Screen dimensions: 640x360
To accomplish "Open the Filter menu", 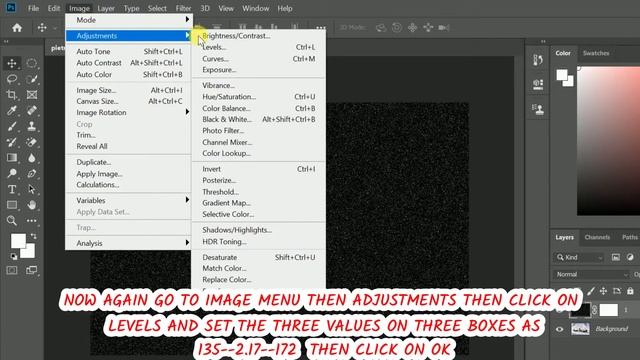I will [x=183, y=8].
